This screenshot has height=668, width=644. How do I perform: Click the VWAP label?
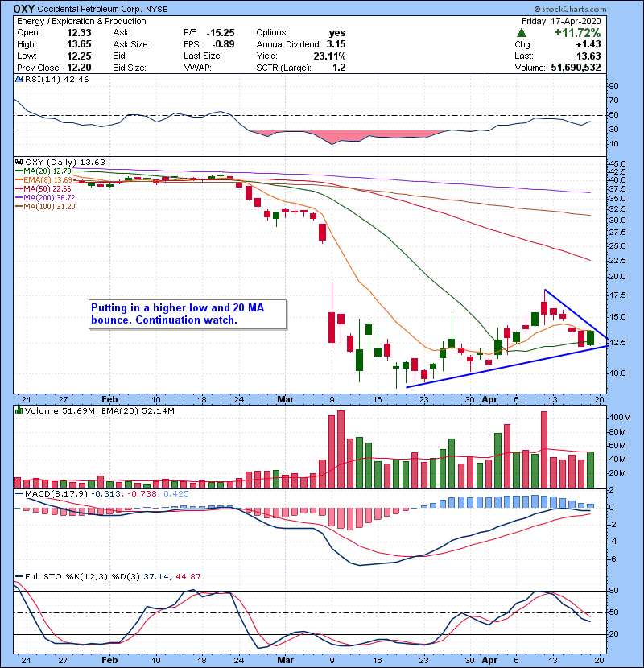pos(197,68)
